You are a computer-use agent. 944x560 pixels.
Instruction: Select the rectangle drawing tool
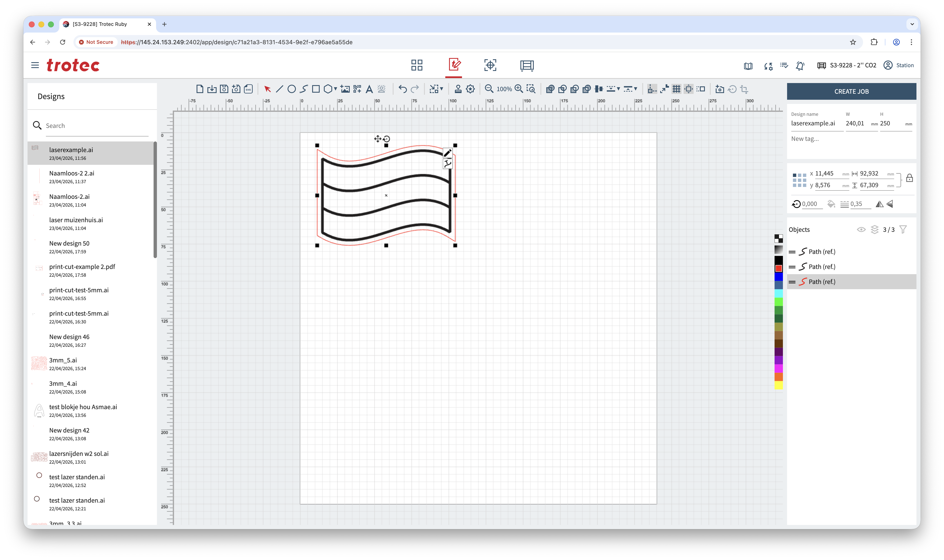click(316, 89)
